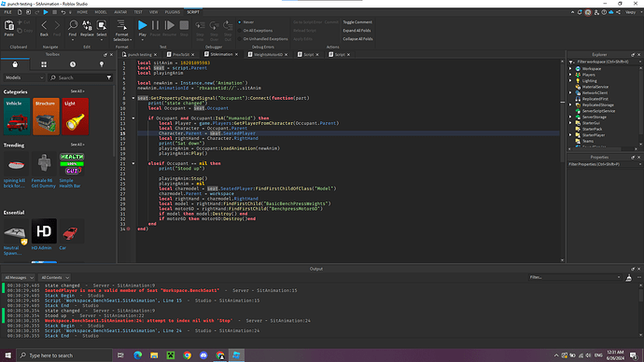Expand the ReplicatedStorage node in Explorer

[570, 105]
